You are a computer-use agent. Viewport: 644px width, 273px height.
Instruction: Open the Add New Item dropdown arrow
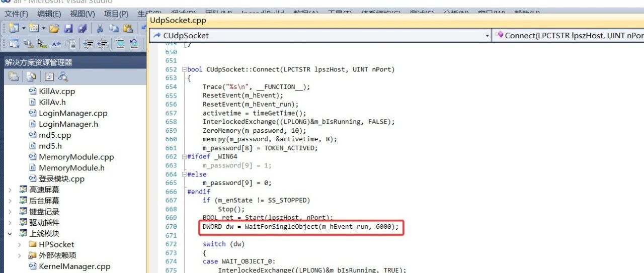point(43,29)
